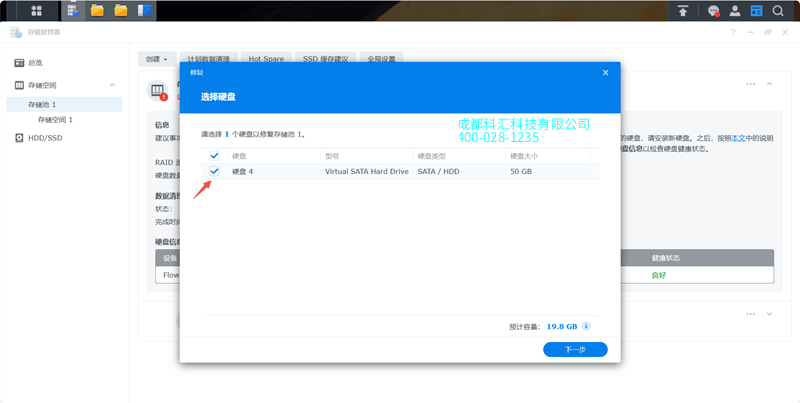Open the user account options icon
Image resolution: width=800 pixels, height=403 pixels.
735,11
